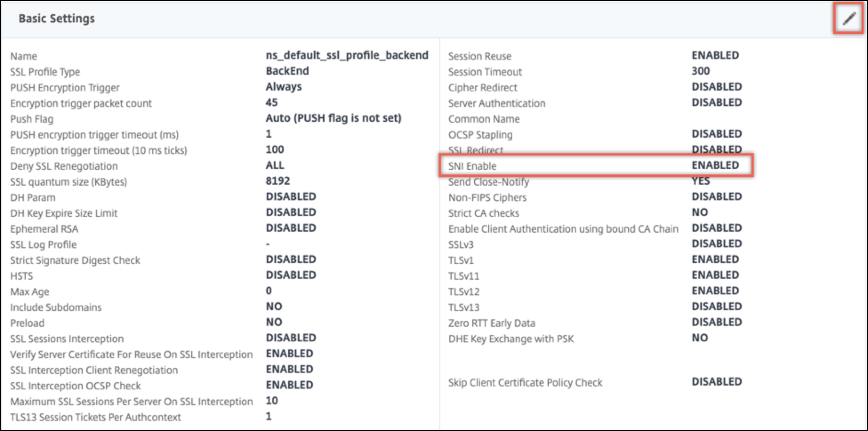Image resolution: width=868 pixels, height=431 pixels.
Task: Click the SSL Sessions Interception label
Action: (x=67, y=339)
